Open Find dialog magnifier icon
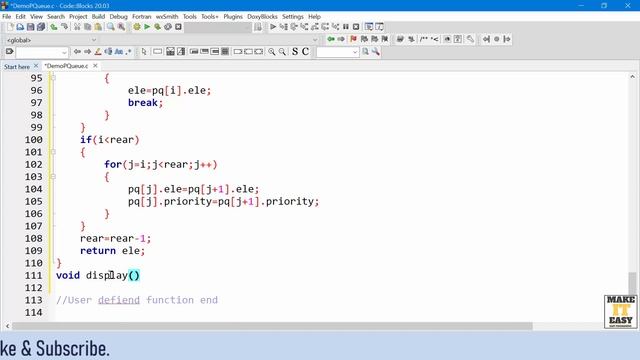 point(111,27)
